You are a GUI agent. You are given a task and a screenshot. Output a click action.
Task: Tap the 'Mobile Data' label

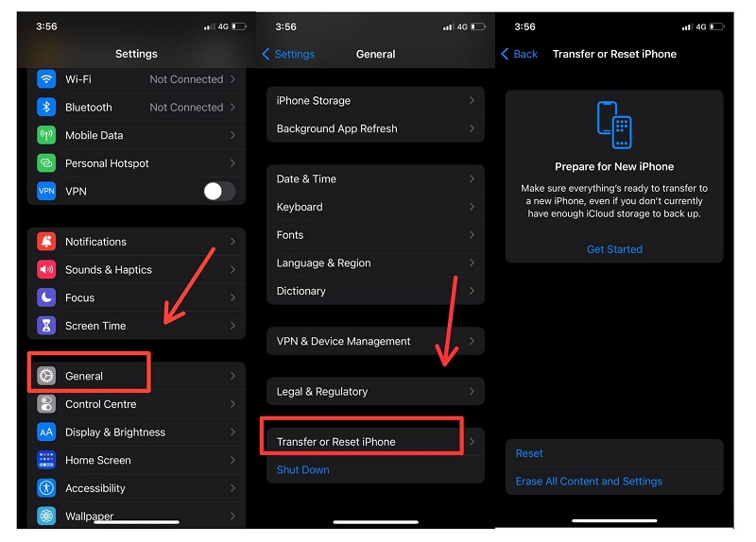[x=94, y=135]
